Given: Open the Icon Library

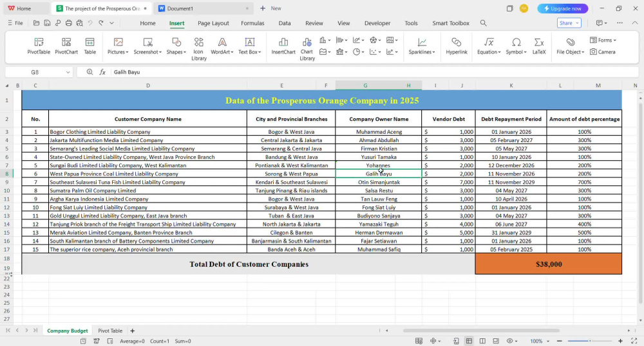Looking at the screenshot, I should point(199,49).
